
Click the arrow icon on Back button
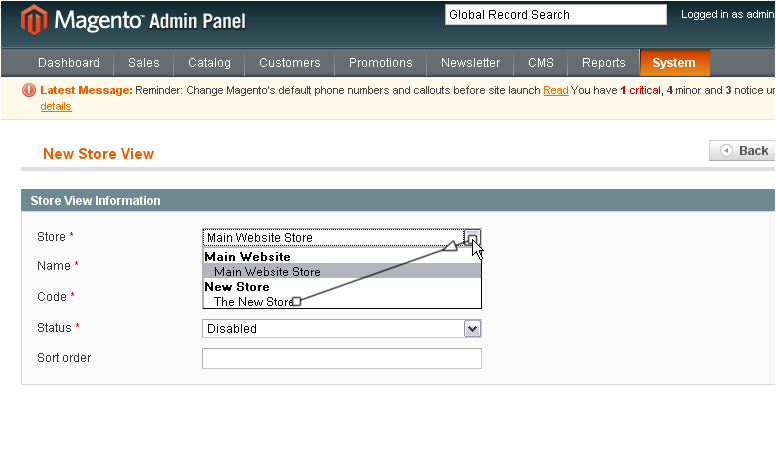coord(726,150)
